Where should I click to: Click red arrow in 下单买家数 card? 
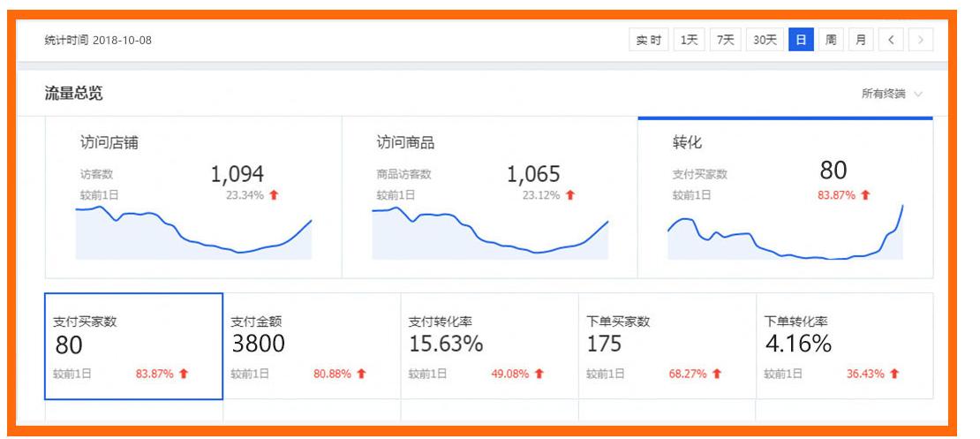pos(716,374)
